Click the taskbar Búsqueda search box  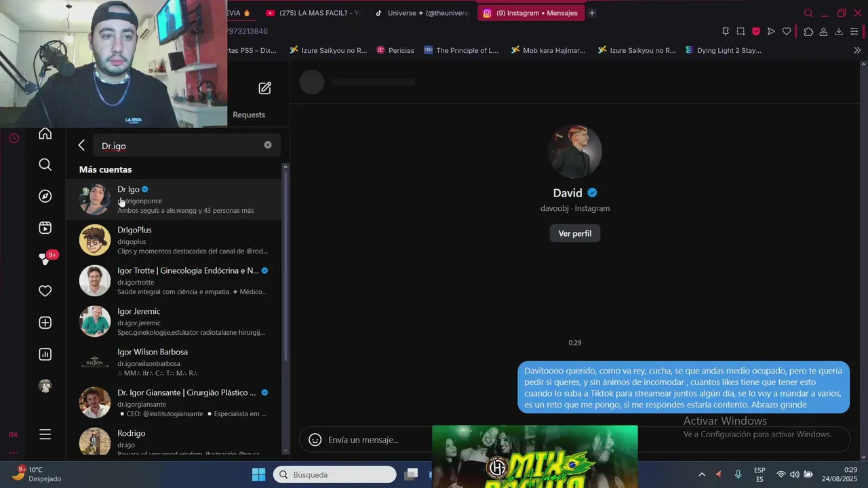[335, 474]
